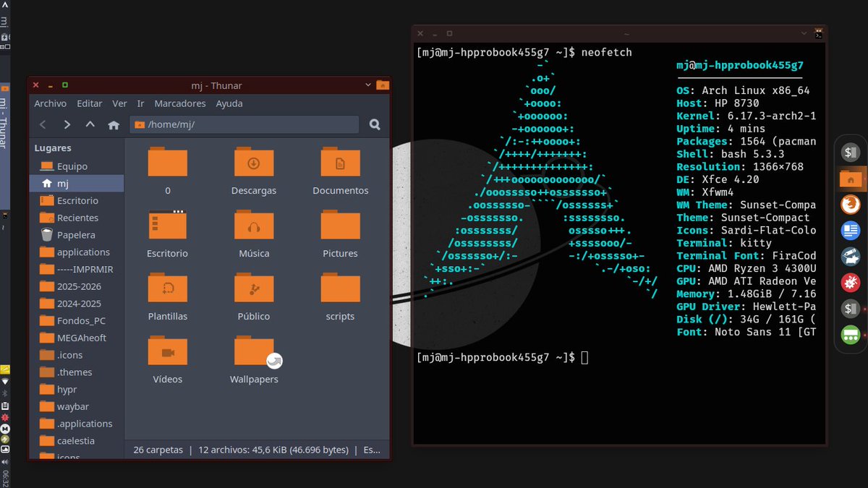Open blue document app in dock

coord(851,231)
